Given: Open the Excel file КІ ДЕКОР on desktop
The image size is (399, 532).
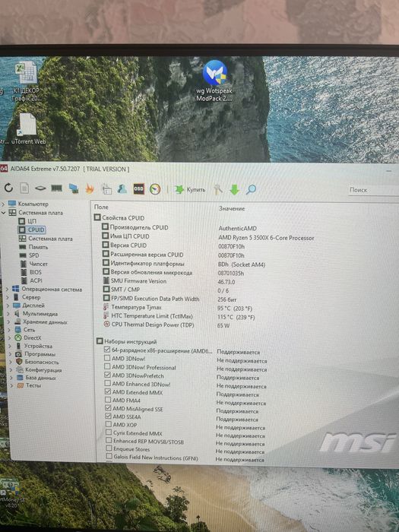Looking at the screenshot, I should point(26,81).
